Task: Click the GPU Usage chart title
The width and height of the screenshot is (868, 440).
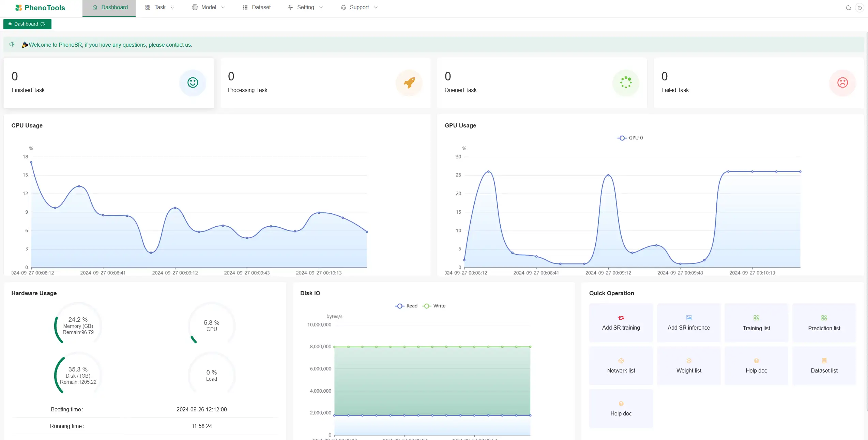Action: coord(460,125)
